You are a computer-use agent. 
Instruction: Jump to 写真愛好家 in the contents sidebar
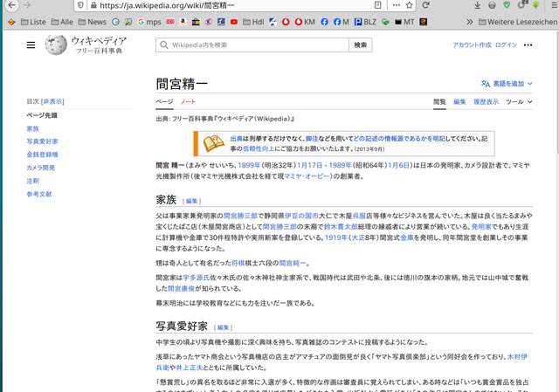pyautogui.click(x=42, y=141)
